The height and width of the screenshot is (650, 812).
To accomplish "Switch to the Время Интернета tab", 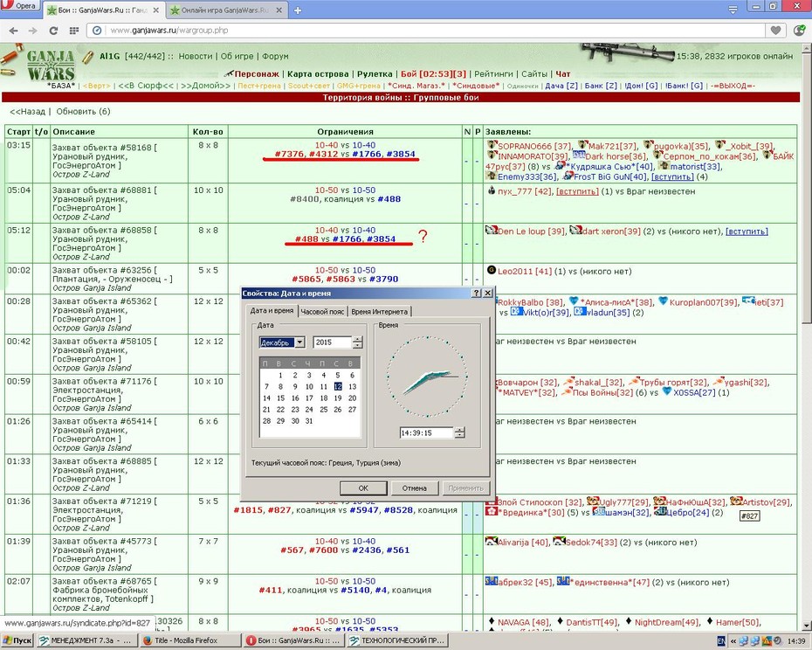I will tap(380, 312).
